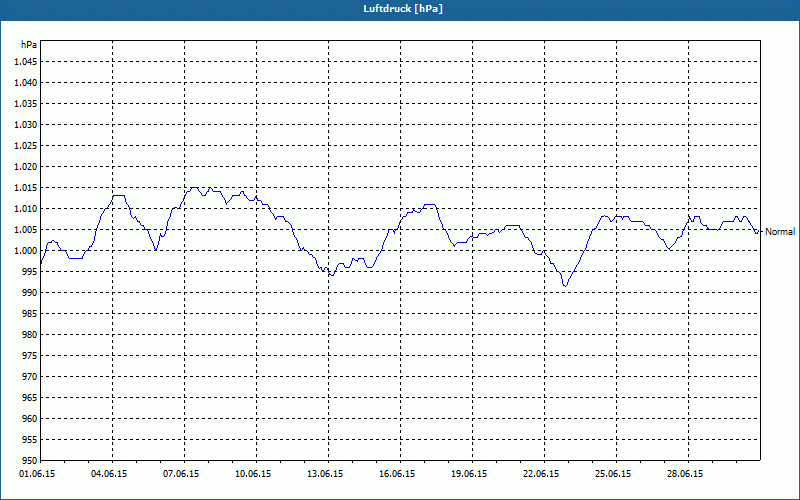Select the 25.06.15 date label
Image resolution: width=800 pixels, height=500 pixels.
coord(613,474)
